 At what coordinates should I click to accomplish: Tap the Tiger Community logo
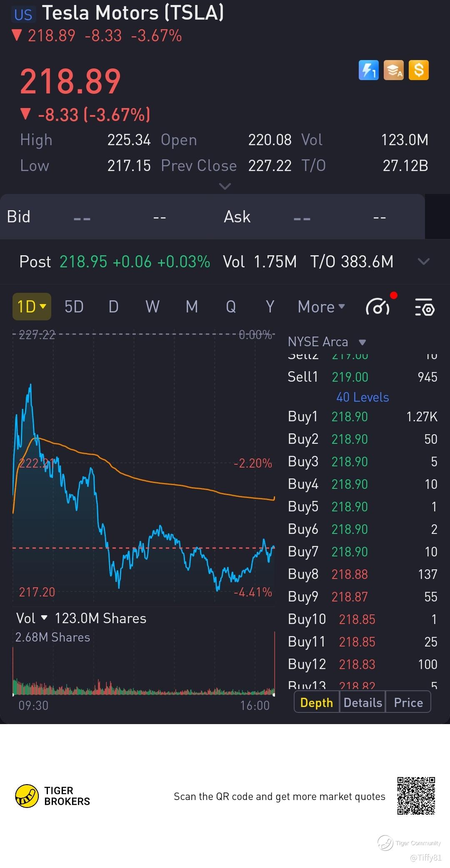[409, 843]
